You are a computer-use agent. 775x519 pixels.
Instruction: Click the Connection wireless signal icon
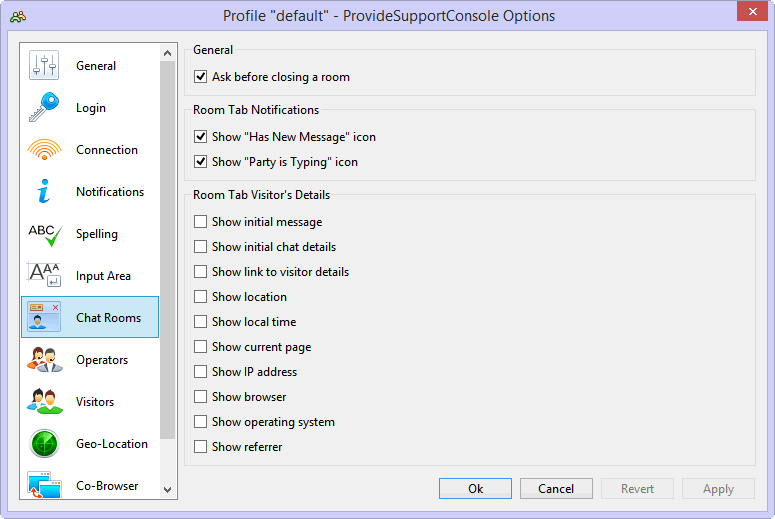click(x=44, y=149)
